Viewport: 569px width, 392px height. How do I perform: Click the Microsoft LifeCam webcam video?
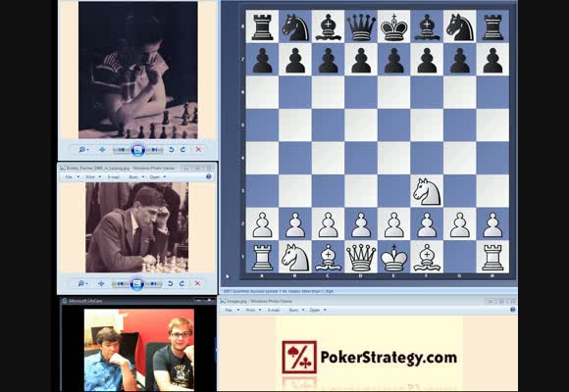139,350
